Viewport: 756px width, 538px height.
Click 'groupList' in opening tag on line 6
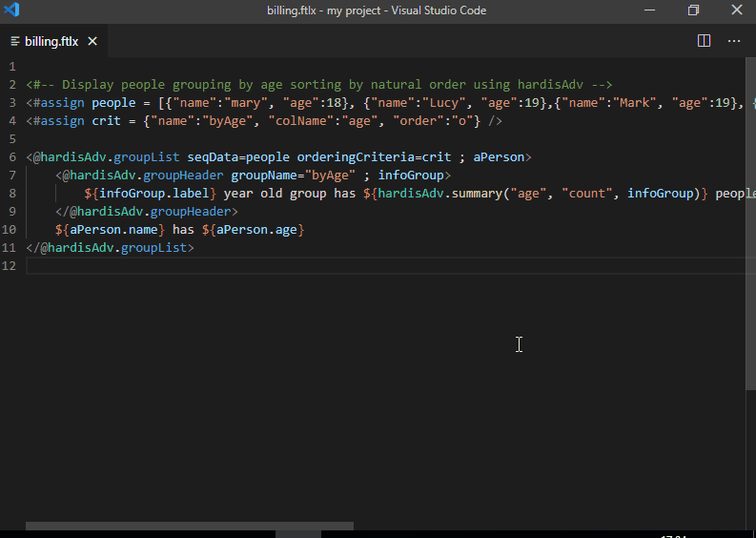147,157
